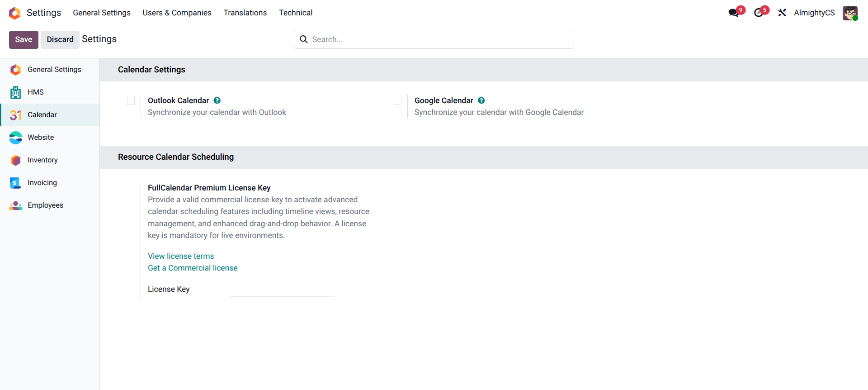
Task: Click FullCalendar Premium License Key title
Action: [x=209, y=188]
